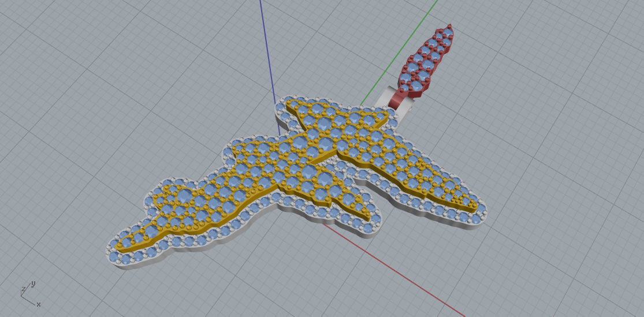Click the world XYZ axes icon
Image resolution: width=644 pixels, height=317 pixels.
click(x=29, y=294)
